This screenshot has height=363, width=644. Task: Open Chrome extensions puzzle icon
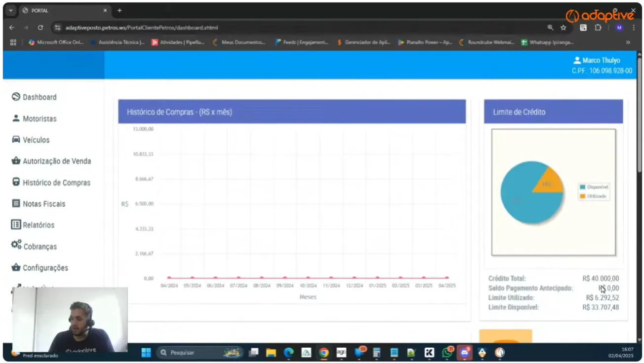tap(598, 28)
